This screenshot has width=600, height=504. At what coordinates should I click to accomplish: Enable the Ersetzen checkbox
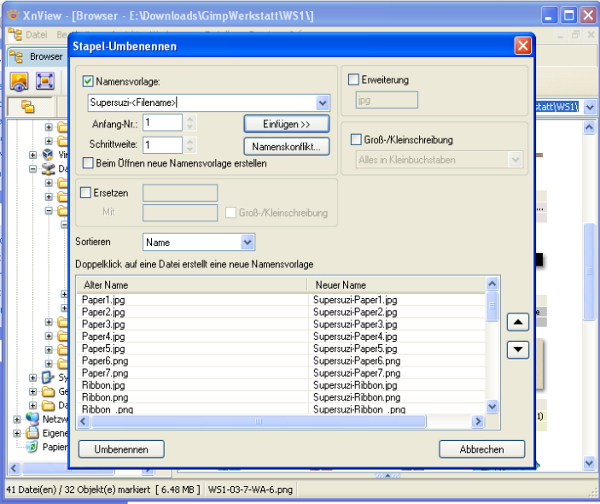[x=85, y=192]
